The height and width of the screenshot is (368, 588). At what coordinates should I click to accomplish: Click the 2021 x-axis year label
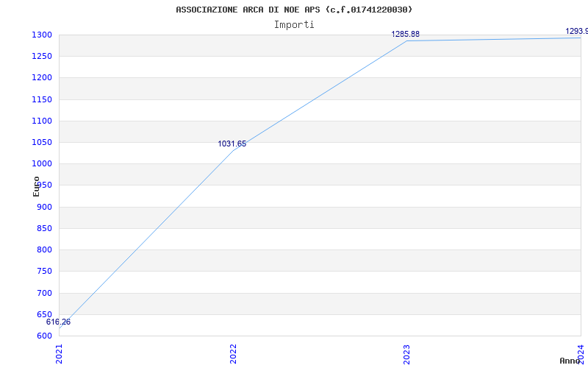(x=60, y=354)
